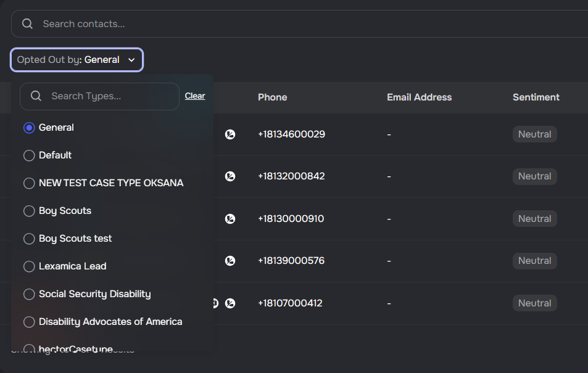Select Social Security Disability type
Image resolution: width=588 pixels, height=373 pixels.
[x=29, y=294]
